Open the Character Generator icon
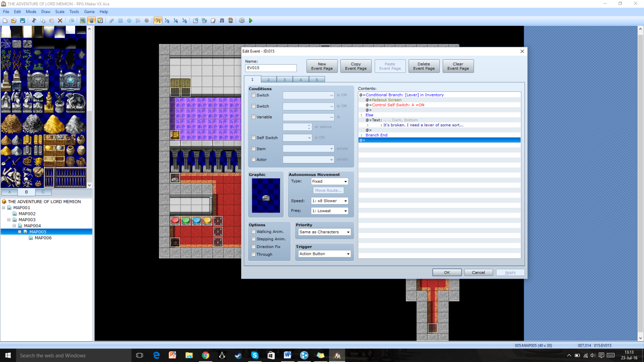This screenshot has width=644, height=362. coord(231,20)
